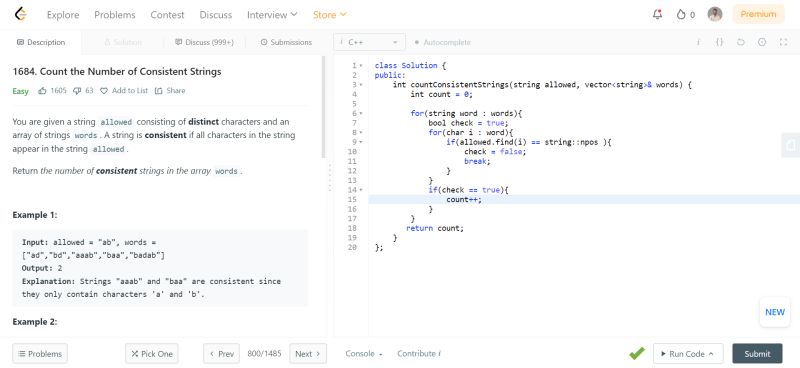Toggle the Autocomplete option

pos(443,42)
